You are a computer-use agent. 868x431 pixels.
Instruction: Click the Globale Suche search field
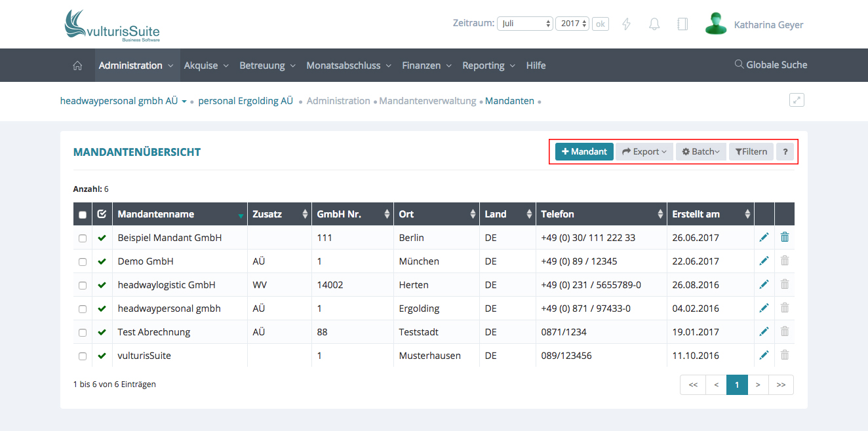[x=771, y=65]
